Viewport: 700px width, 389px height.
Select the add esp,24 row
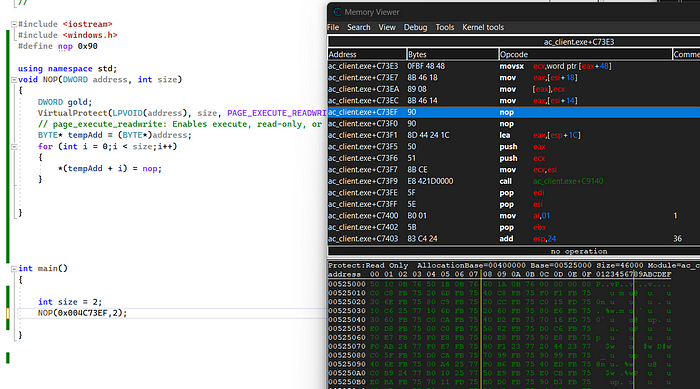coord(514,239)
